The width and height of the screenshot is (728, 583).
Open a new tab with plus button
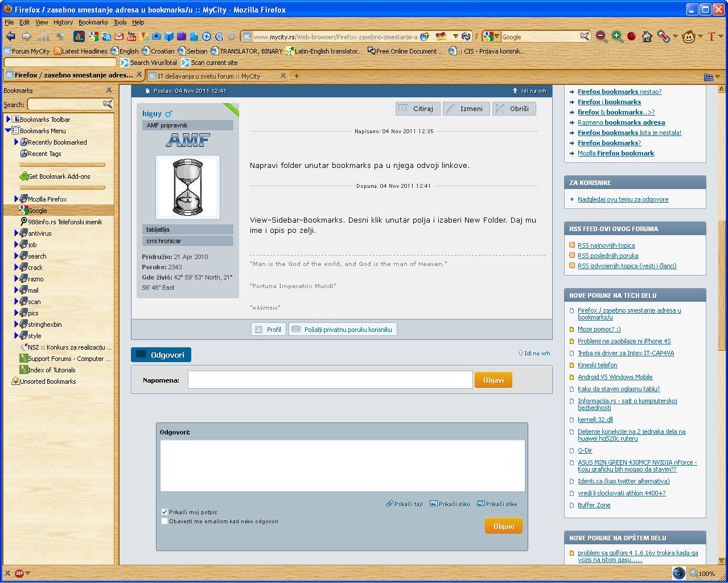(x=297, y=75)
